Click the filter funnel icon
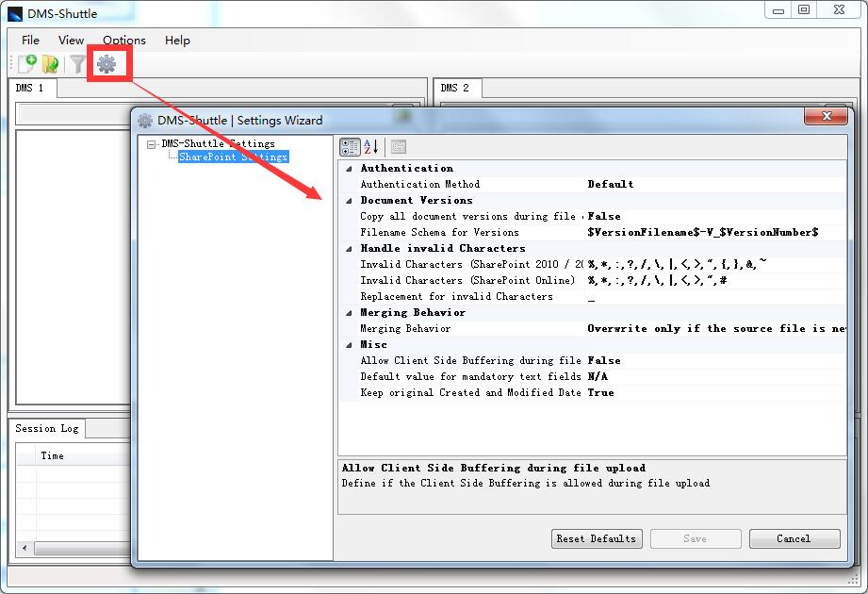 (x=77, y=64)
